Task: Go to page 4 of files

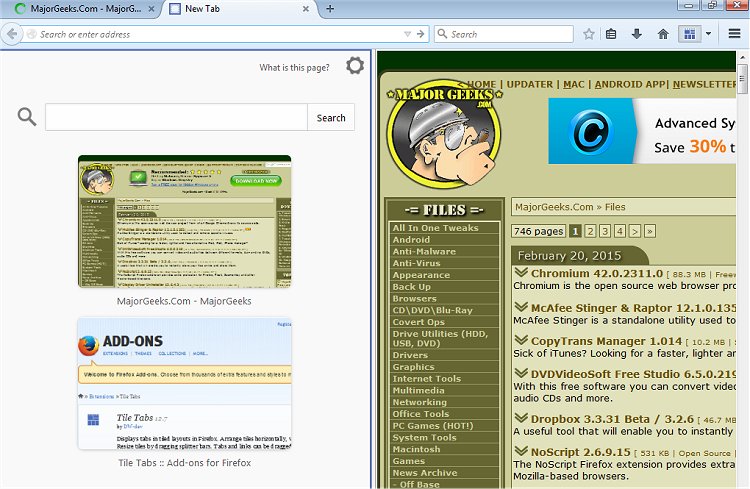Action: [620, 232]
